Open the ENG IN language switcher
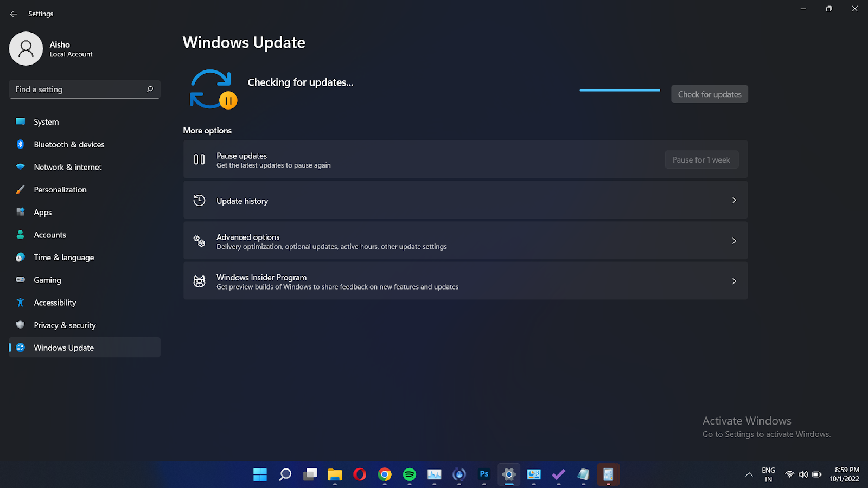Viewport: 868px width, 488px height. coord(768,475)
